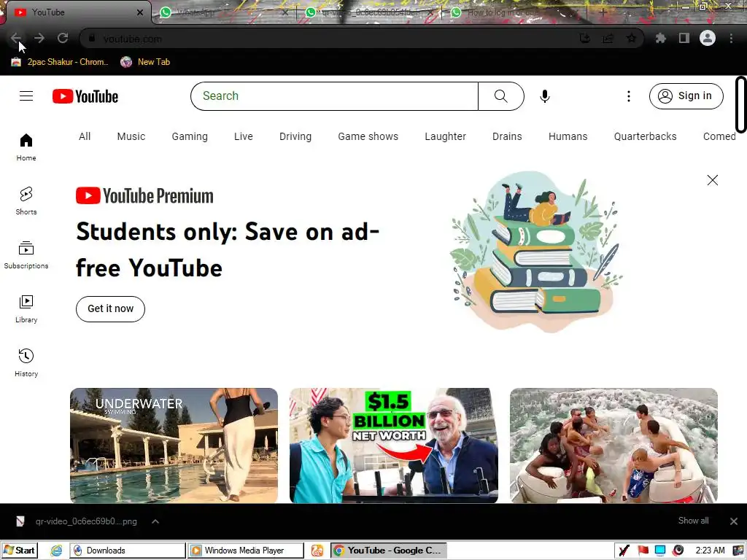Image resolution: width=747 pixels, height=560 pixels.
Task: Reload the page
Action: [63, 38]
